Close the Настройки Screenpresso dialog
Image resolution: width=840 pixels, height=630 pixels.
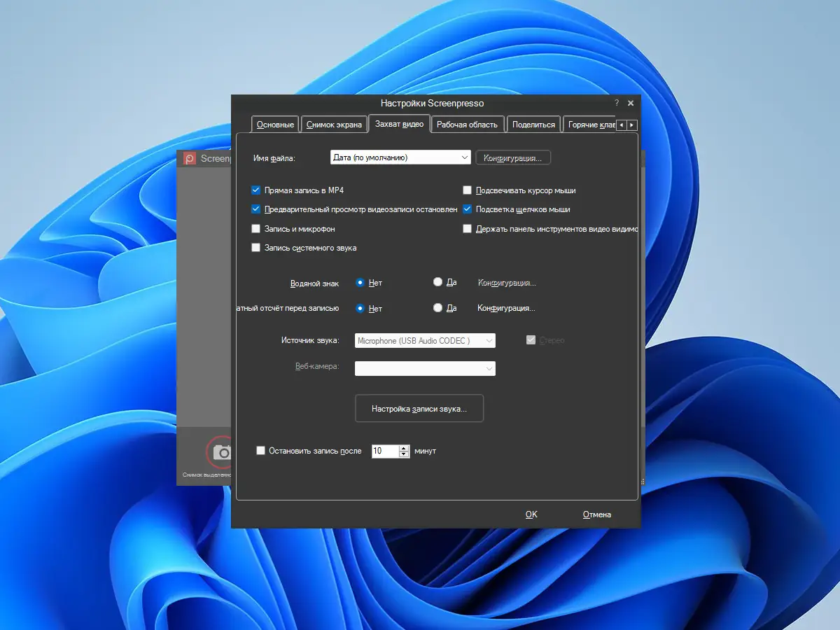coord(631,103)
